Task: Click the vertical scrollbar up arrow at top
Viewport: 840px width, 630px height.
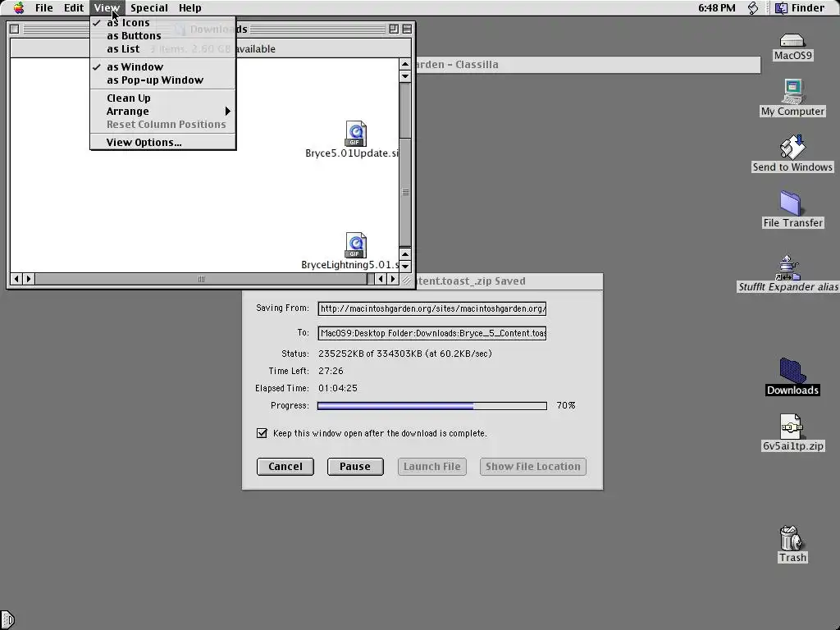Action: point(405,64)
